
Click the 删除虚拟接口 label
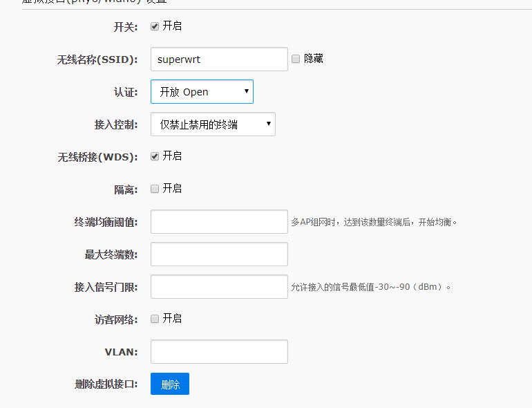point(106,384)
